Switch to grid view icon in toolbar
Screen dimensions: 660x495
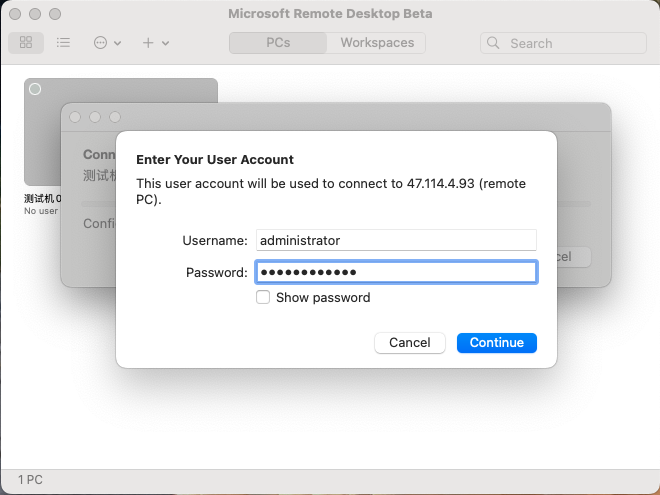[26, 43]
